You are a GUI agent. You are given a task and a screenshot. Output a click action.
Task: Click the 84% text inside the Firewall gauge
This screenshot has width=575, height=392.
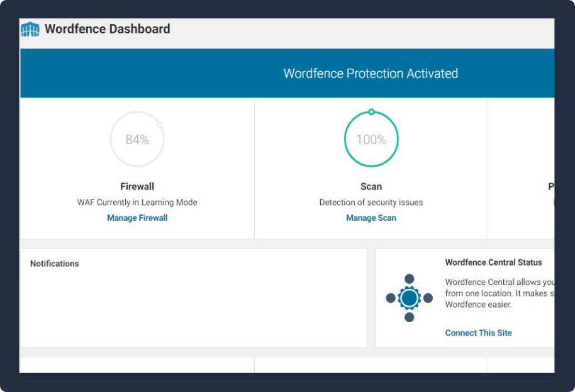point(137,140)
